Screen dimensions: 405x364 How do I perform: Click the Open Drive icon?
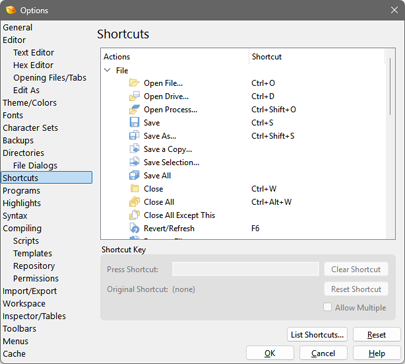pos(134,96)
